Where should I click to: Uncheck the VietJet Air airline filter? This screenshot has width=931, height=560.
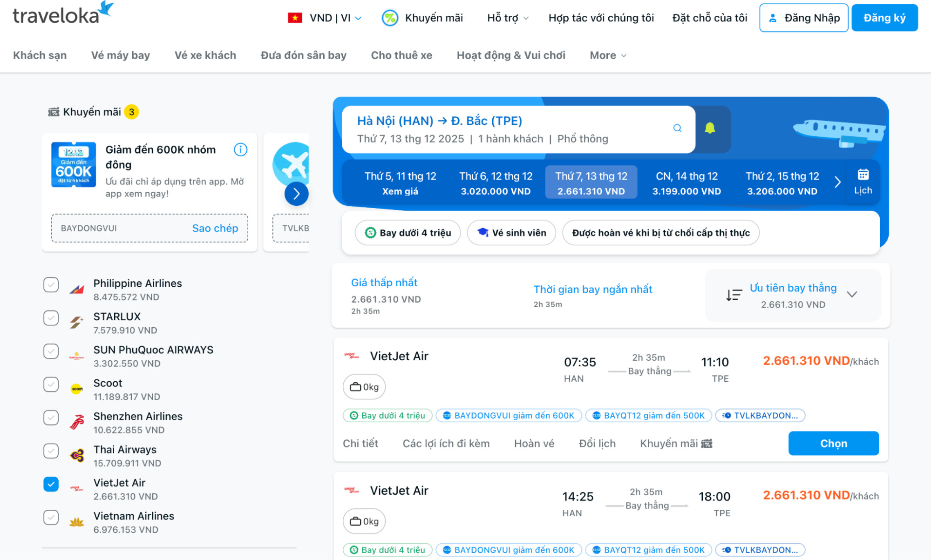[51, 484]
